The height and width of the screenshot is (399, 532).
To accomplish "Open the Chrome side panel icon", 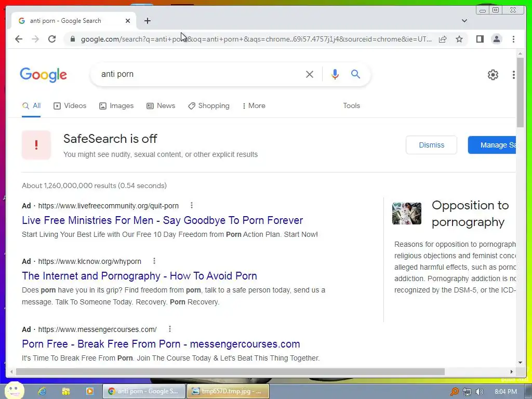I will pyautogui.click(x=480, y=39).
